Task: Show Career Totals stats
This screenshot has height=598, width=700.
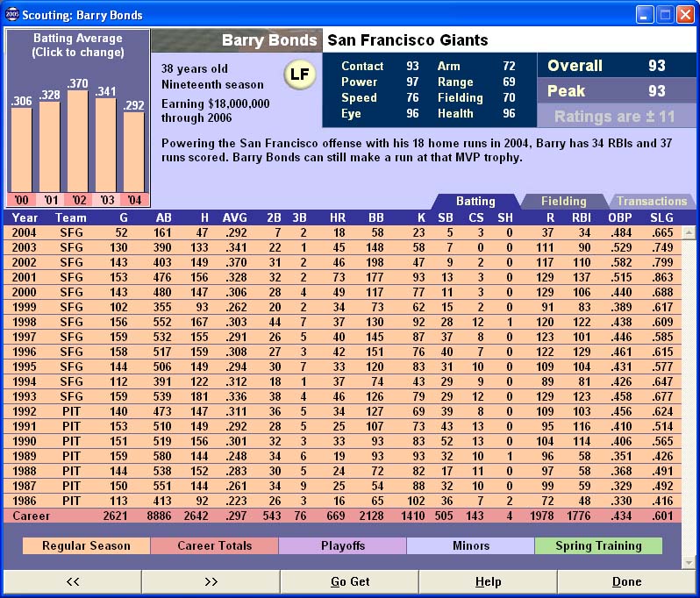Action: (215, 545)
